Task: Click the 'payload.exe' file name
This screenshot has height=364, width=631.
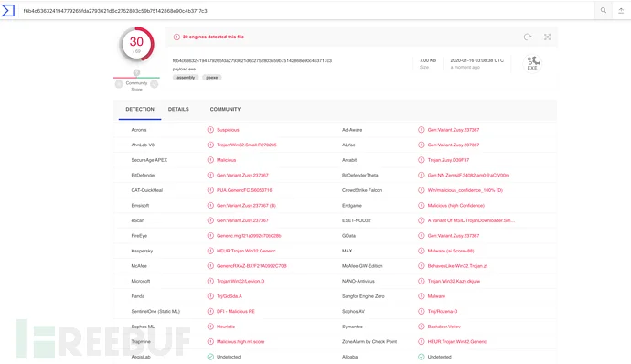Action: pos(185,70)
